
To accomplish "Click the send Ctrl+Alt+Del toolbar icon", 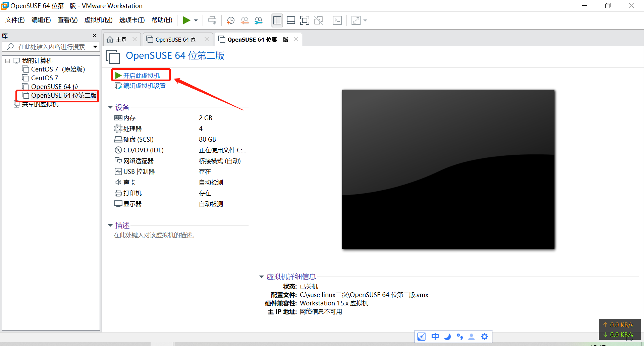I will pos(212,20).
